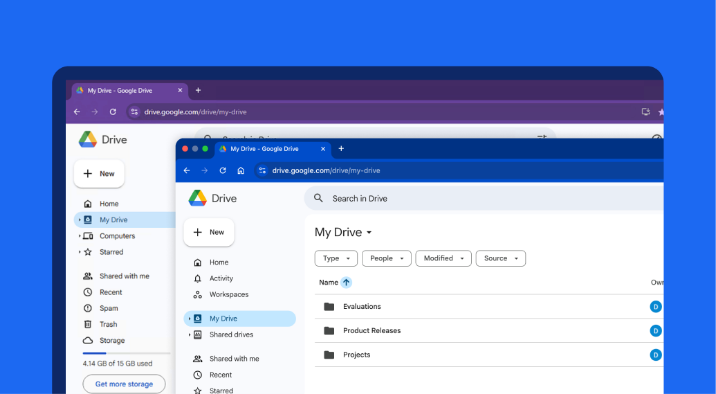This screenshot has width=716, height=394.
Task: Click the New button in the front Drive window
Action: (x=209, y=232)
